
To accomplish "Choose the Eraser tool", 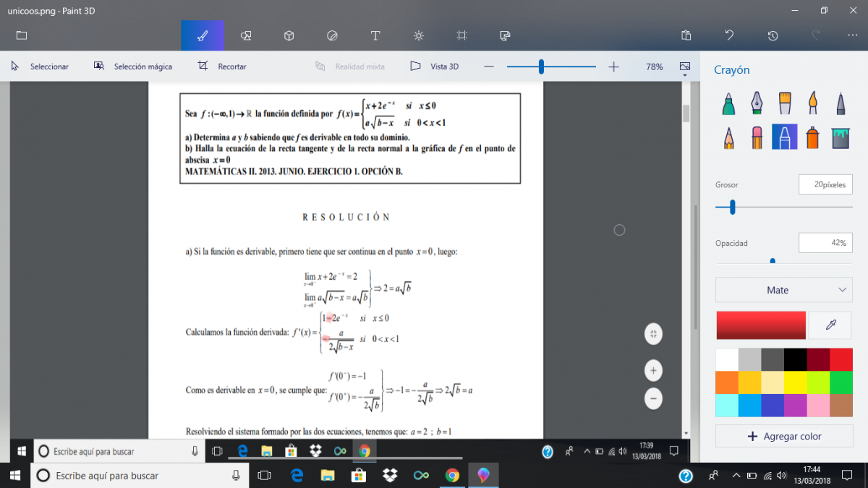I will (x=757, y=137).
